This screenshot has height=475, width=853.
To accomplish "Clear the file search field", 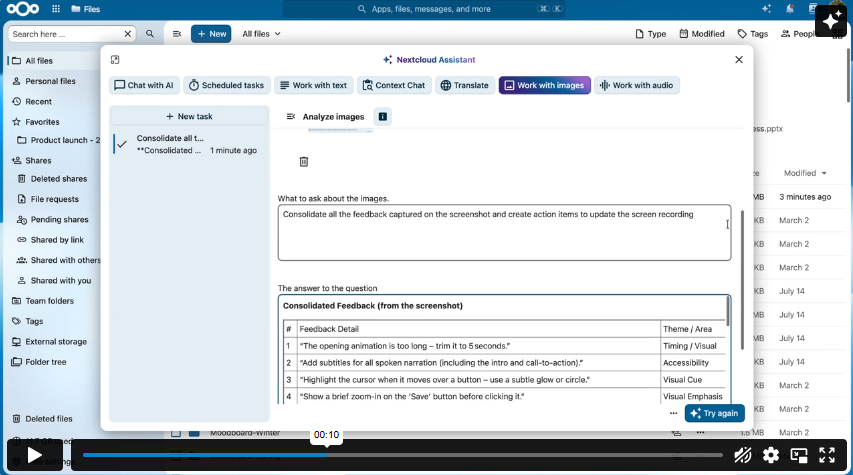I will (x=127, y=34).
